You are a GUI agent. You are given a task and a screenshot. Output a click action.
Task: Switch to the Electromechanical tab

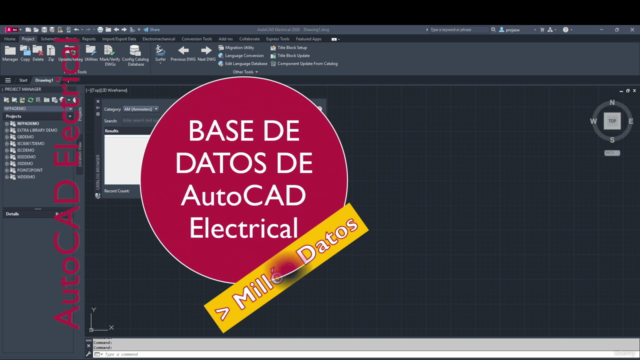(158, 39)
